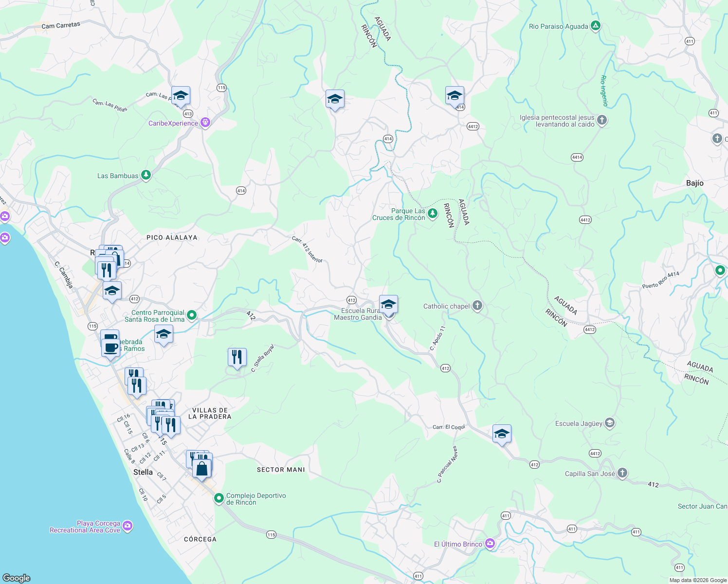This screenshot has width=728, height=584.
Task: Click the Rio Paraiso Aguada park icon
Action: pyautogui.click(x=596, y=25)
